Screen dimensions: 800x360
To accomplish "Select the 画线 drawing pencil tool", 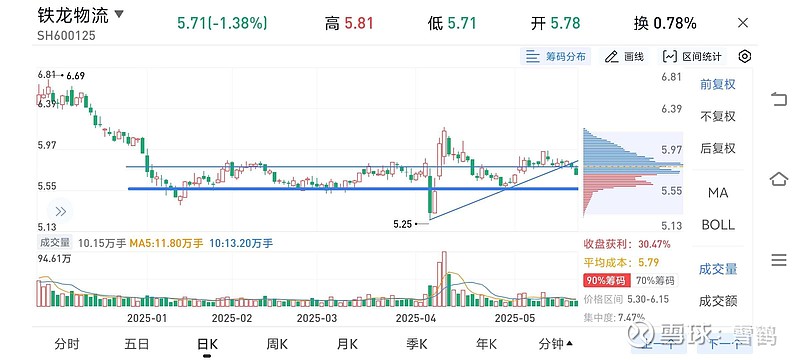I will click(x=624, y=57).
